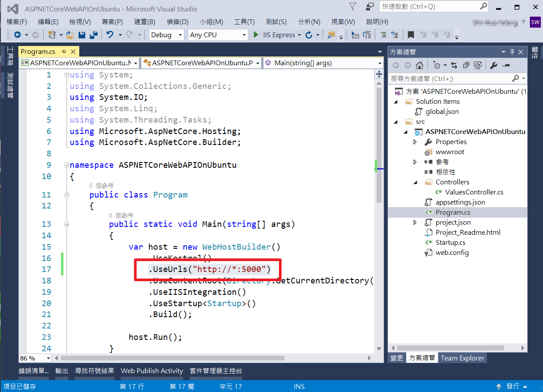The width and height of the screenshot is (543, 392).
Task: Switch to the 變更 tab
Action: [397, 358]
